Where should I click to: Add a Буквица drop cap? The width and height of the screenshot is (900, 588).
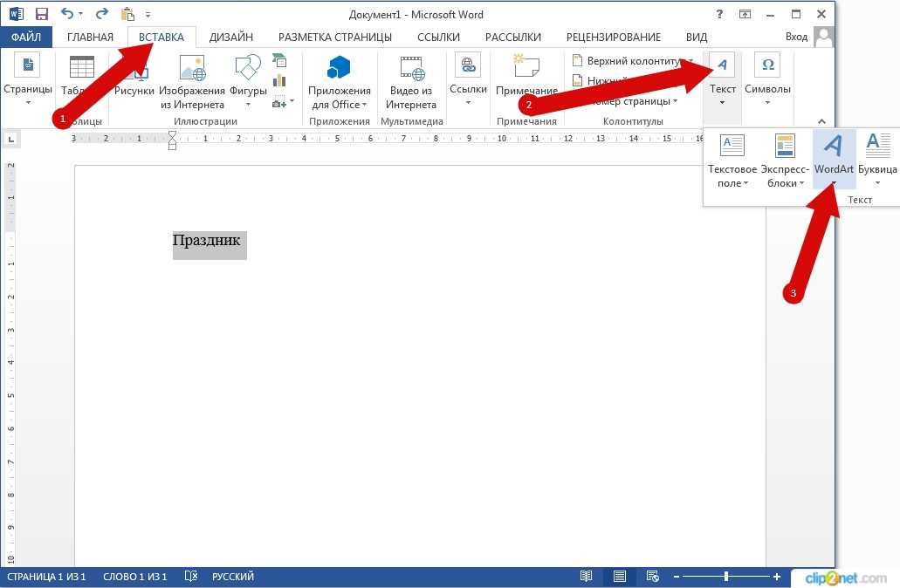click(877, 160)
